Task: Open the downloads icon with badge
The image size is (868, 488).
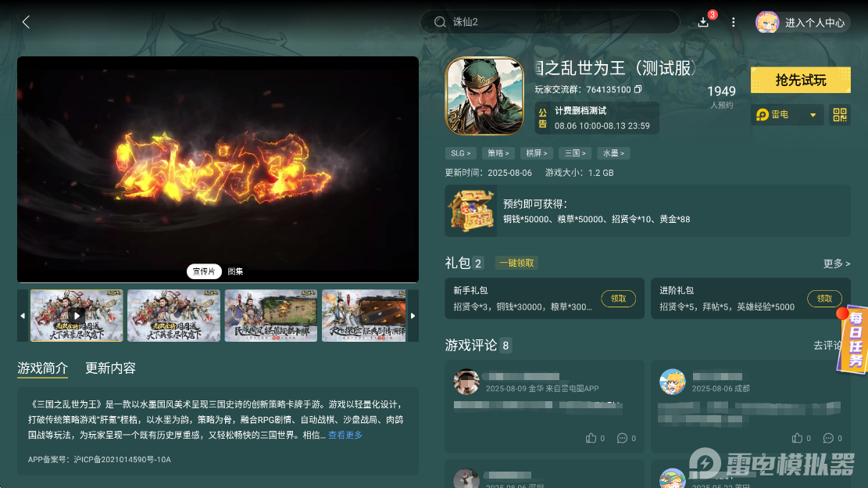Action: pyautogui.click(x=703, y=22)
